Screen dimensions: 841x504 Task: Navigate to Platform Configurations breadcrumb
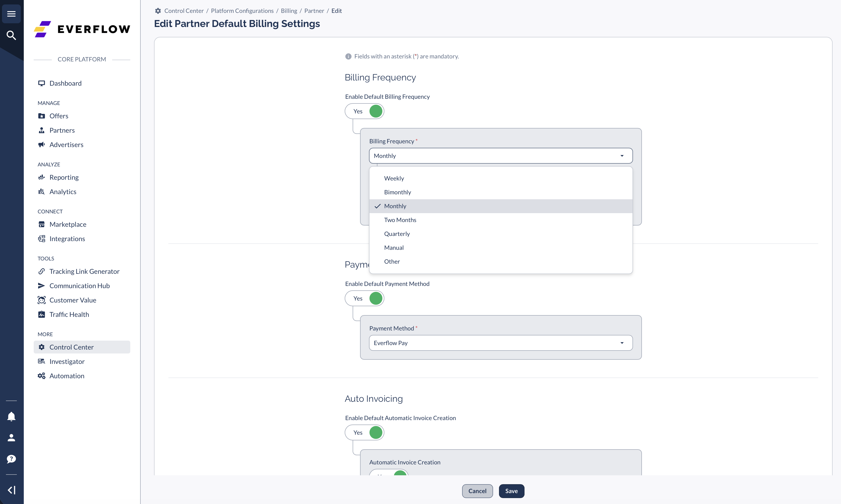(x=242, y=11)
